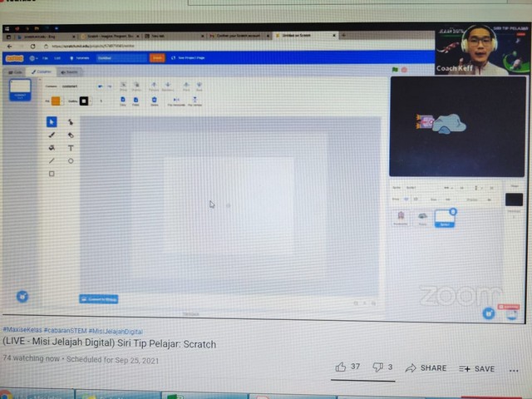Image resolution: width=532 pixels, height=399 pixels.
Task: Choose the Circle shape tool
Action: tap(71, 160)
